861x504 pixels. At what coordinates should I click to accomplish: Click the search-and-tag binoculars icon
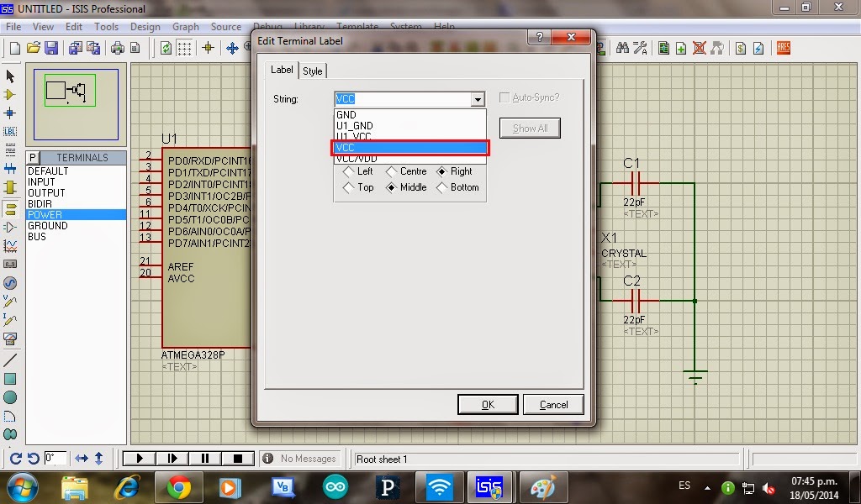pyautogui.click(x=622, y=47)
